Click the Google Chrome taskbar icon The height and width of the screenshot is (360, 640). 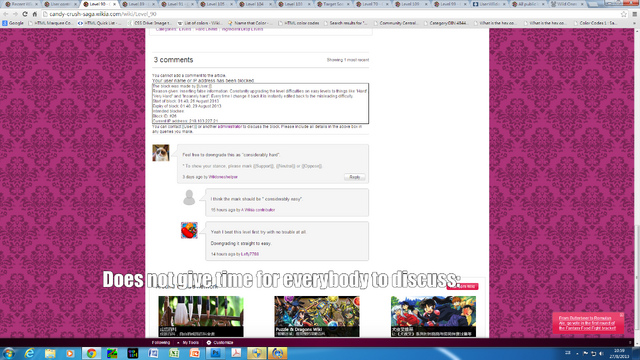click(x=91, y=353)
